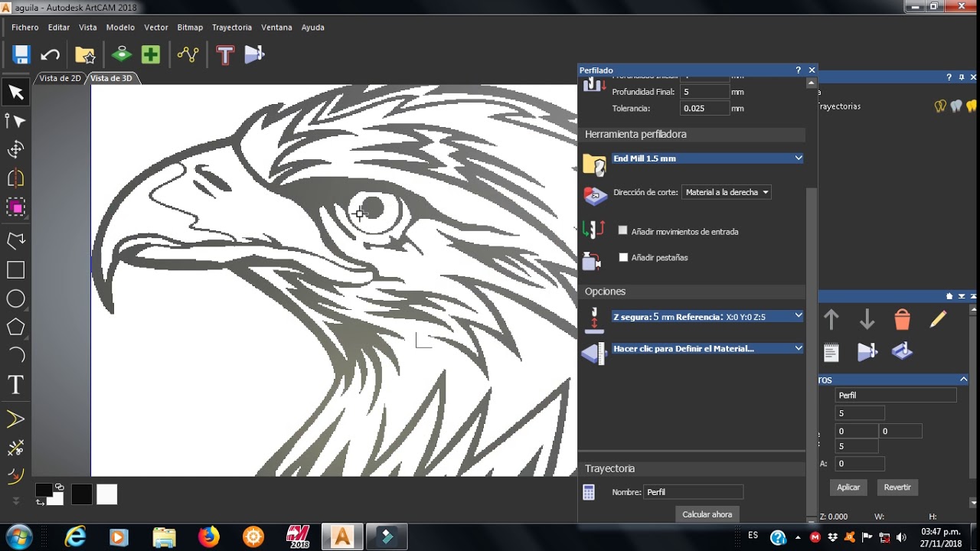Click the Nombre toolpath name field

[x=693, y=492]
